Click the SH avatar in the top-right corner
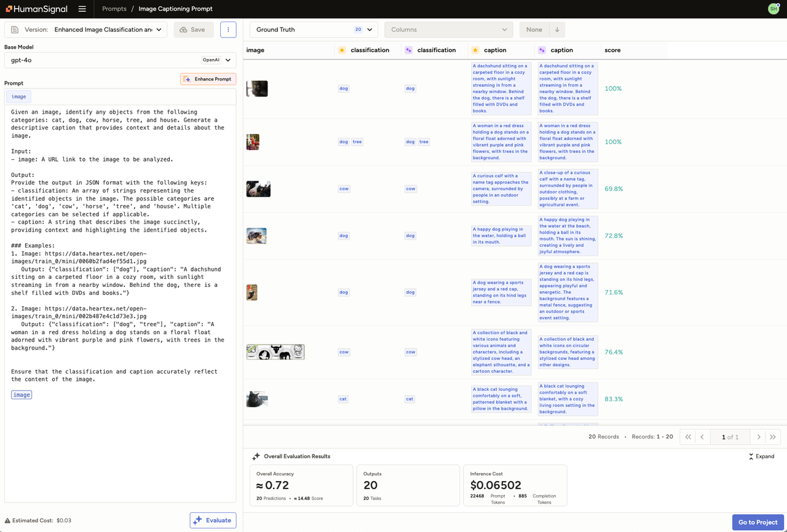The height and width of the screenshot is (532, 787). [x=773, y=9]
